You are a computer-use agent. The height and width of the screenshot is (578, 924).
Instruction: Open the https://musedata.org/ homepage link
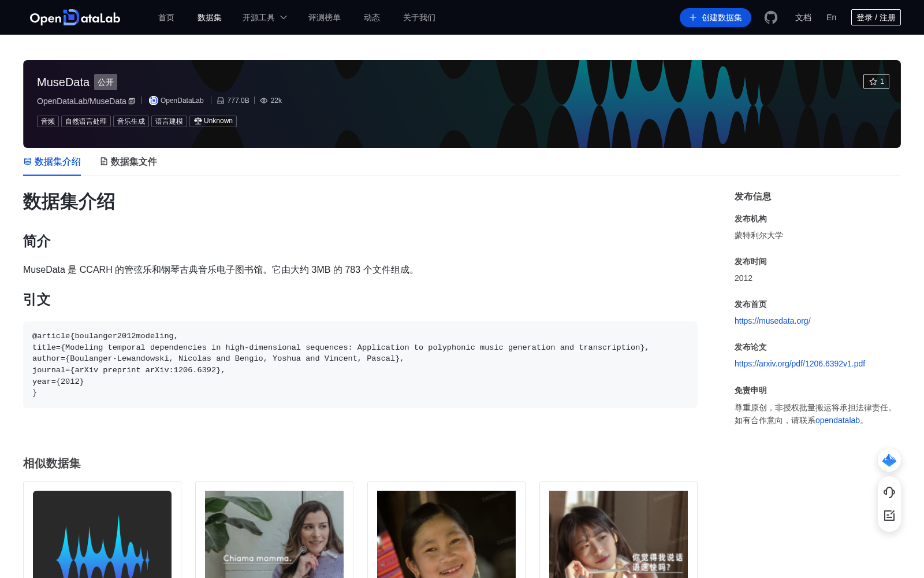pos(773,321)
